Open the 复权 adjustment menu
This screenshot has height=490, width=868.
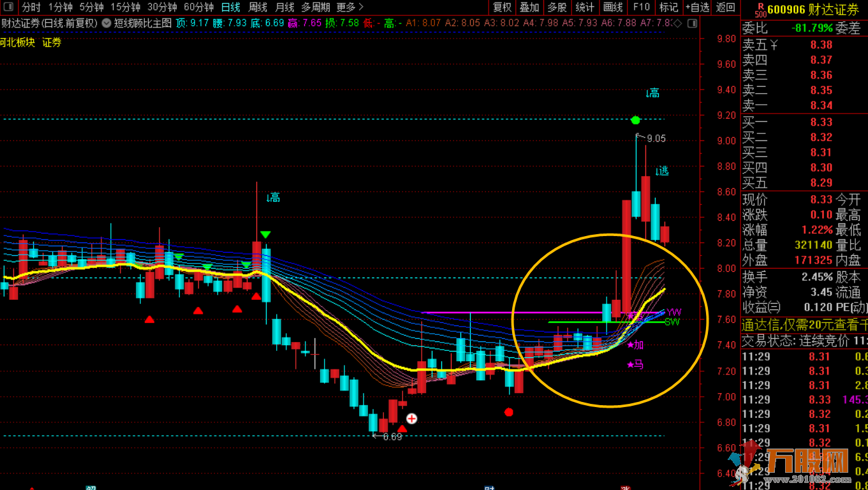click(x=503, y=8)
